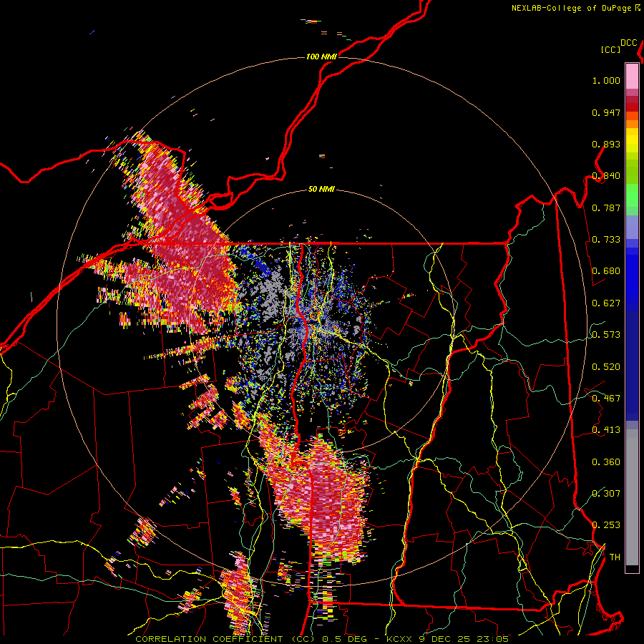The height and width of the screenshot is (644, 644).
Task: Click the 0.573 legend value
Action: (606, 335)
